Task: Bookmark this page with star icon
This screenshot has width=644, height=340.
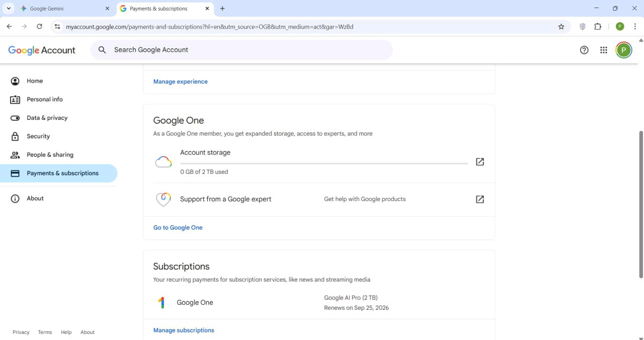Action: [x=561, y=27]
